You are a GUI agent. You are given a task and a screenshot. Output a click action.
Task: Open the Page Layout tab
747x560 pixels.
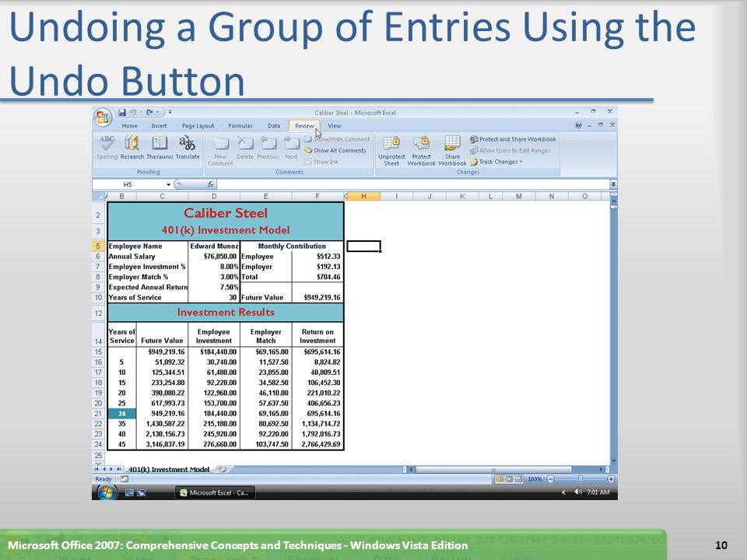(x=198, y=126)
